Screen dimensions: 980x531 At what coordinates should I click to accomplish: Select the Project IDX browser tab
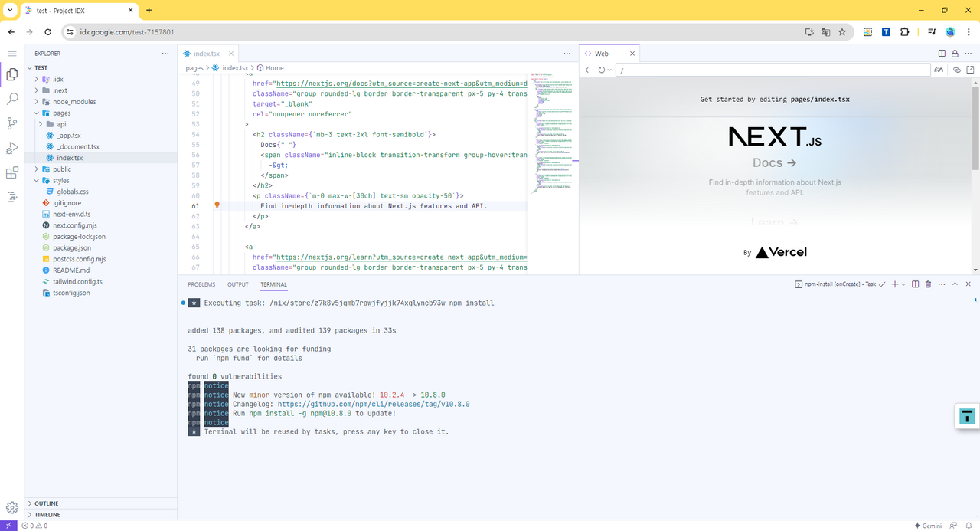[80, 10]
